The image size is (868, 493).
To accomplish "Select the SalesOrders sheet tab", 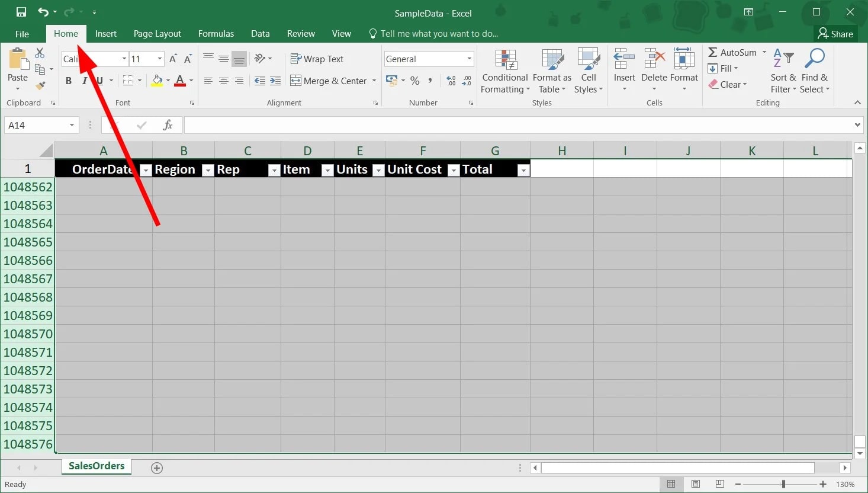I will tap(96, 466).
